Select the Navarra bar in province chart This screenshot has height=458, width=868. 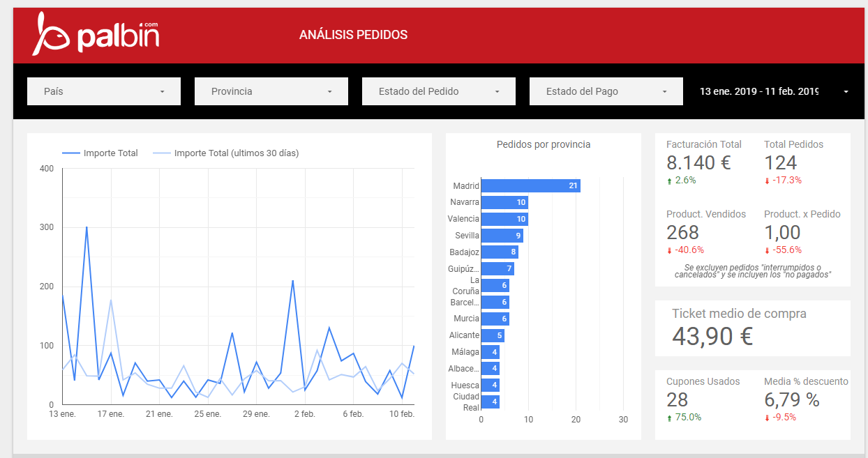click(x=504, y=202)
